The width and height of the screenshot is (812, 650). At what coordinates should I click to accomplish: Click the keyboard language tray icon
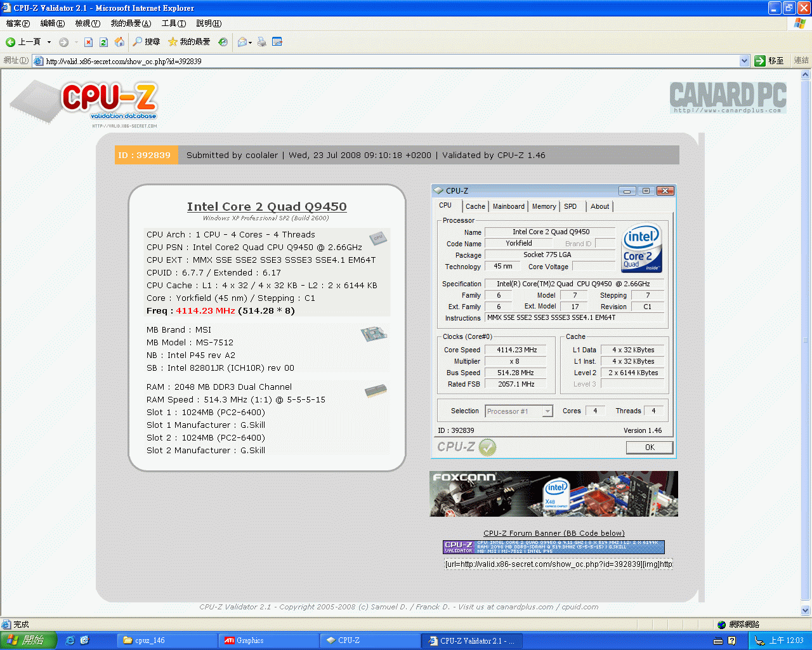[x=718, y=641]
